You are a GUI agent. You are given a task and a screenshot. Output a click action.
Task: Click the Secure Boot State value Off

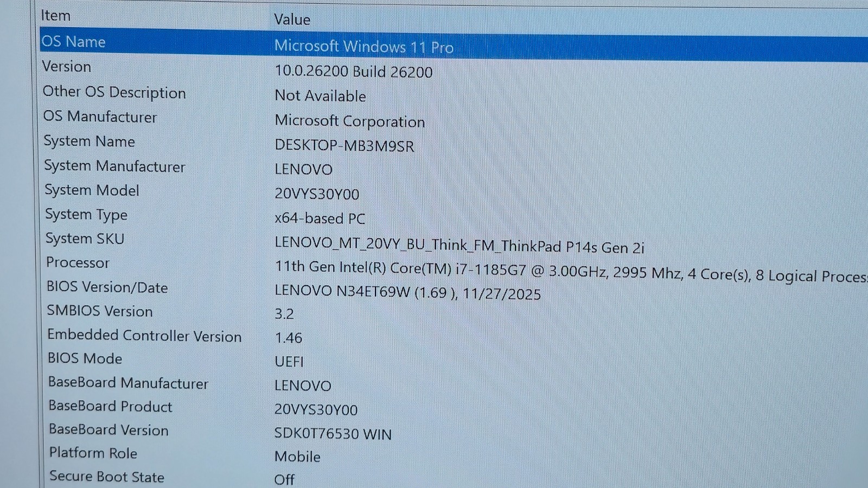[x=284, y=480]
